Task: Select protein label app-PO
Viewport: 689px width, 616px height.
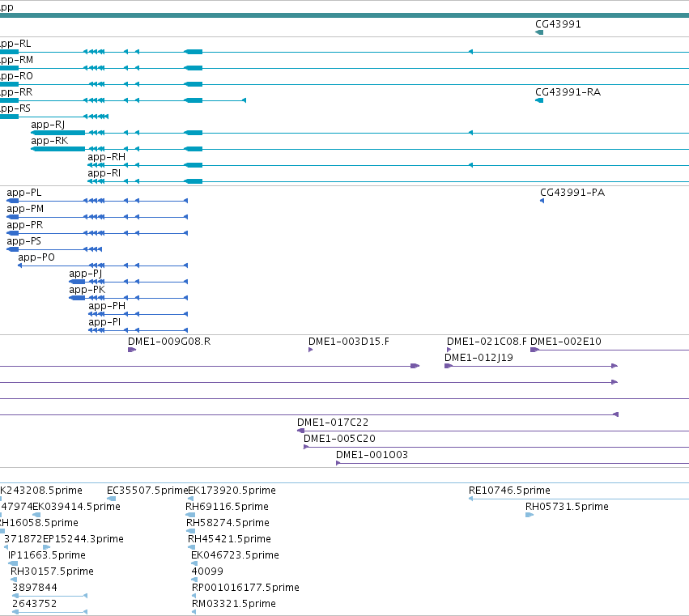Action: coord(36,257)
